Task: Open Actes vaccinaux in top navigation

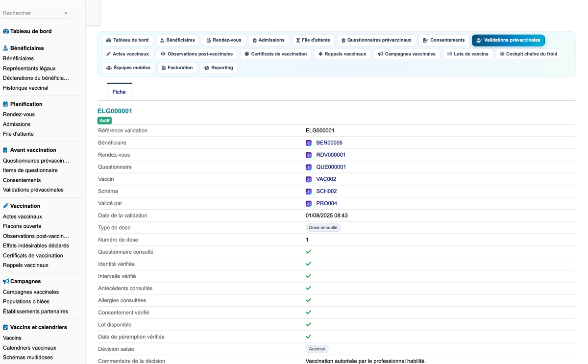Action: pyautogui.click(x=127, y=54)
